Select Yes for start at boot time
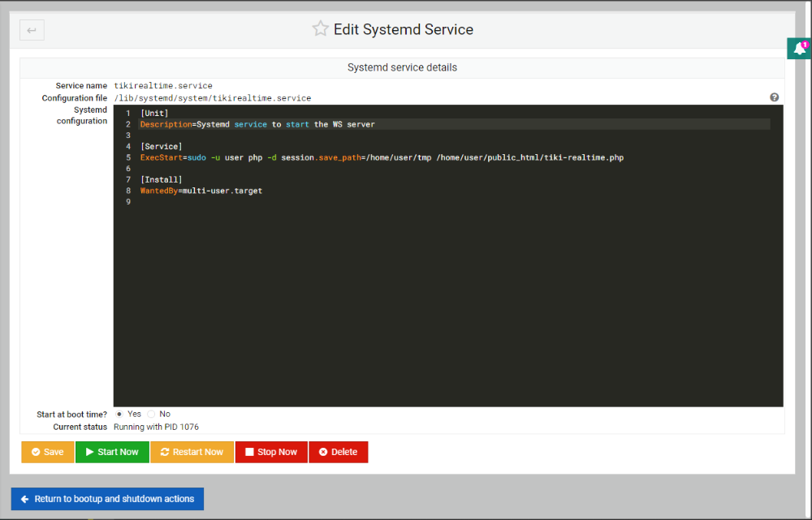 pos(119,414)
